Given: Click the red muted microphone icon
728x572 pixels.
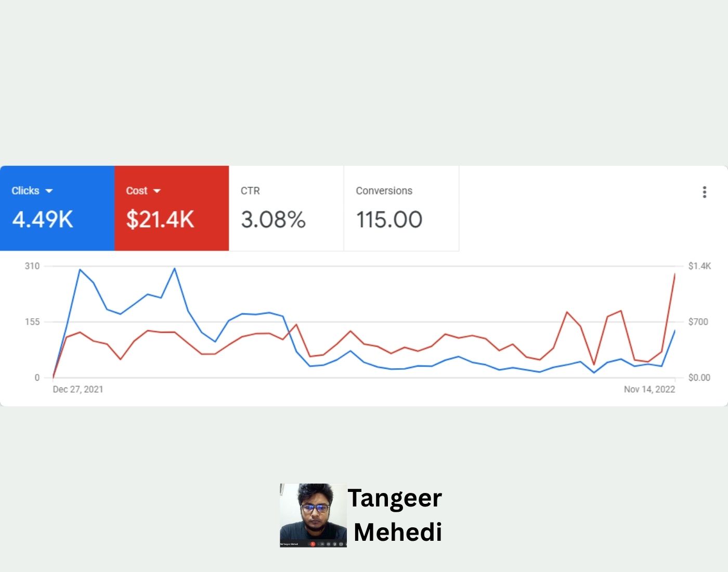Looking at the screenshot, I should point(313,544).
